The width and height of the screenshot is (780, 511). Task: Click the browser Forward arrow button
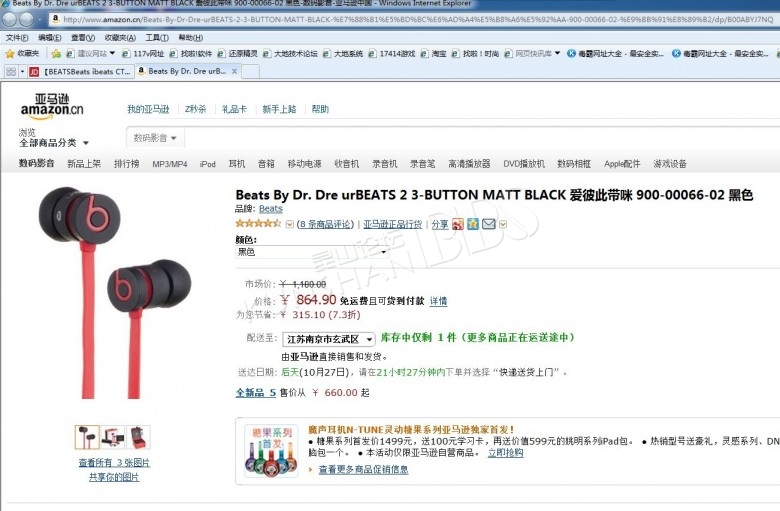26,19
